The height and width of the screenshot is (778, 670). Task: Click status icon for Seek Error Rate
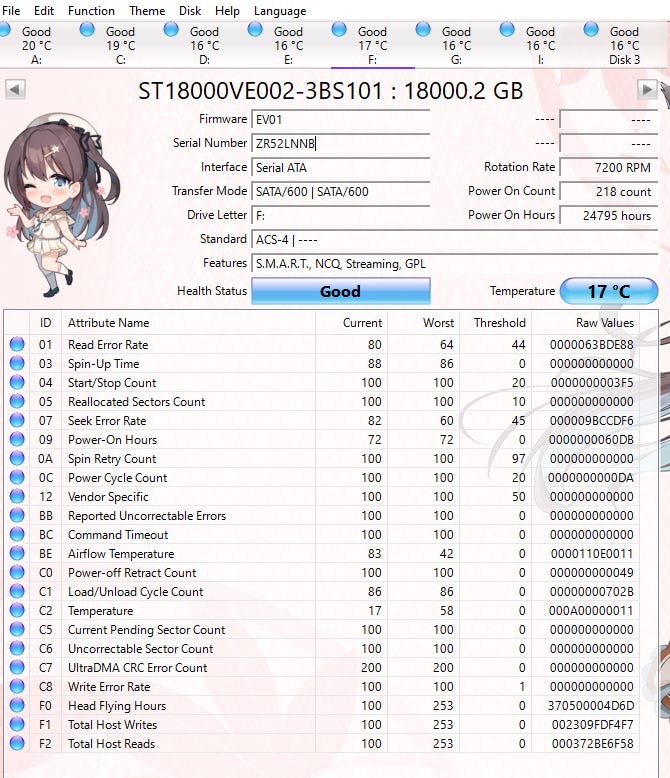(x=17, y=420)
